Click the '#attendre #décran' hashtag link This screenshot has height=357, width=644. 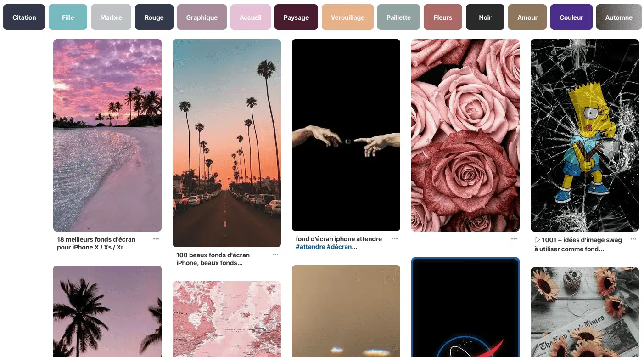coord(324,247)
